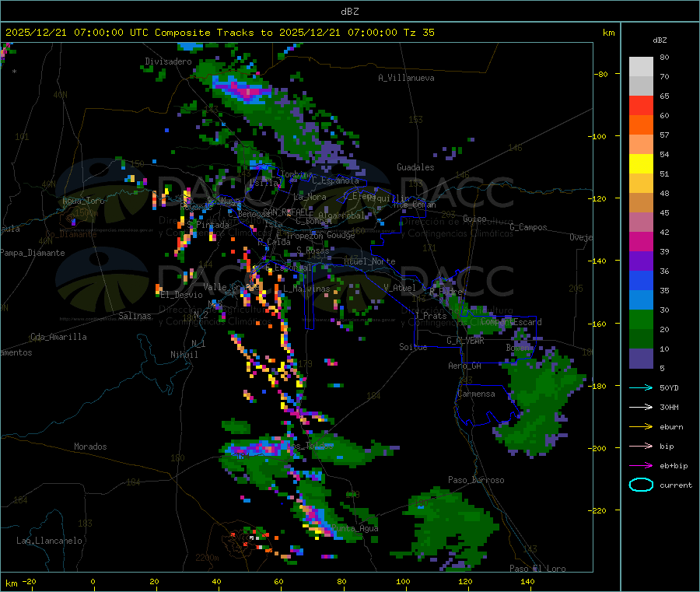Image resolution: width=700 pixels, height=592 pixels.
Task: Click the -80 km vertical axis tick
Action: tap(601, 74)
